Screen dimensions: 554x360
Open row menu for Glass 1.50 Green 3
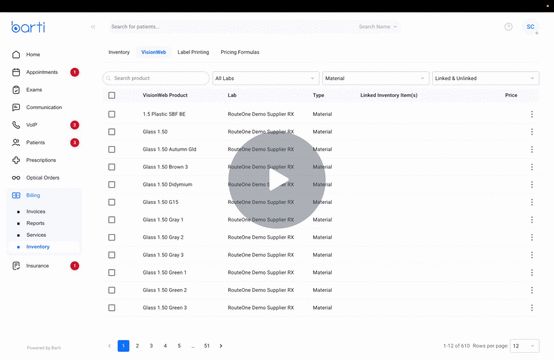tap(532, 308)
